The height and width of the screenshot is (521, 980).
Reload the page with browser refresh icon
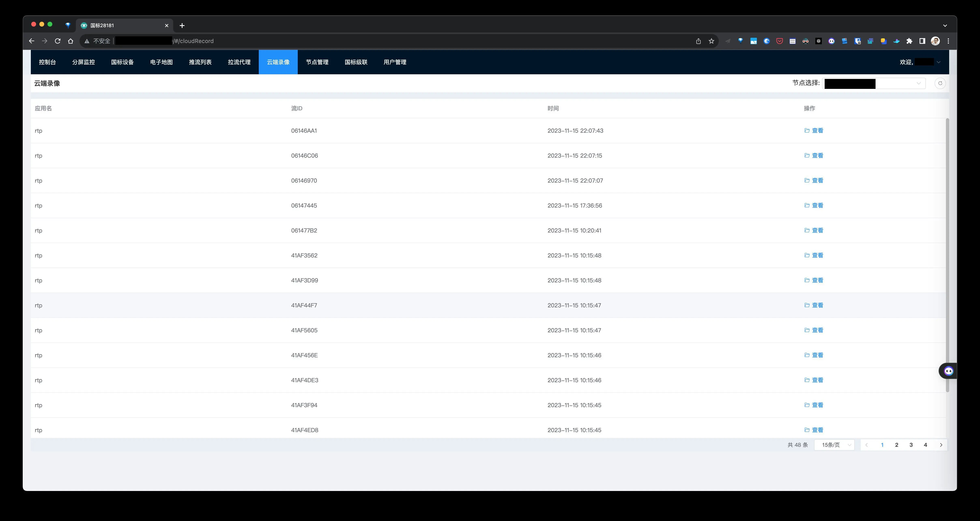(x=57, y=41)
